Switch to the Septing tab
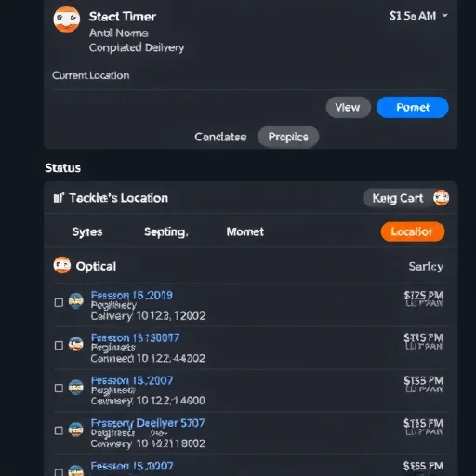The height and width of the screenshot is (476, 476). point(166,231)
